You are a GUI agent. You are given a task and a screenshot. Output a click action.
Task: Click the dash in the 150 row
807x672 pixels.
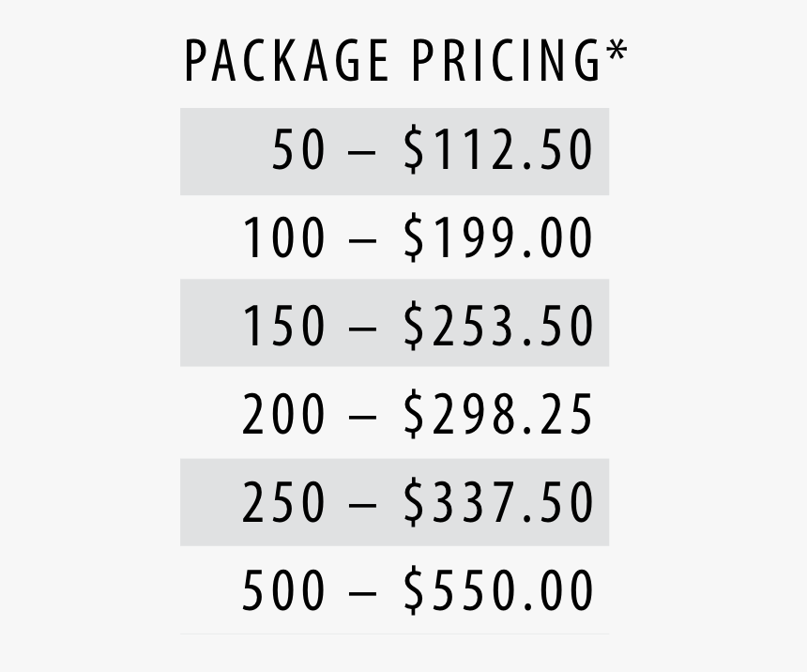[364, 328]
